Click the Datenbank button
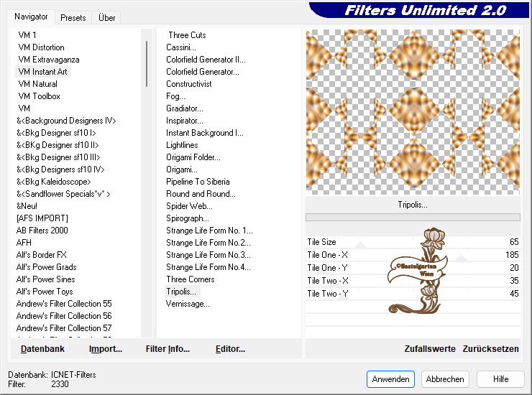 [42, 349]
